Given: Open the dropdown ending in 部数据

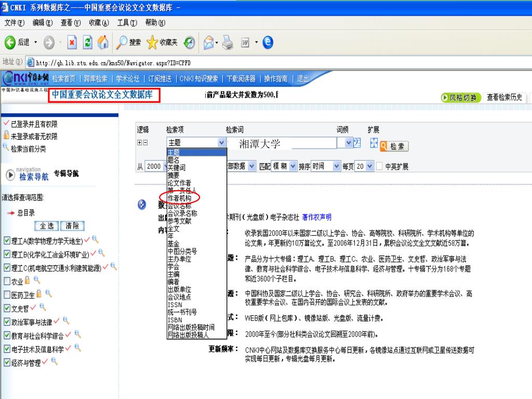Looking at the screenshot, I should [251, 166].
